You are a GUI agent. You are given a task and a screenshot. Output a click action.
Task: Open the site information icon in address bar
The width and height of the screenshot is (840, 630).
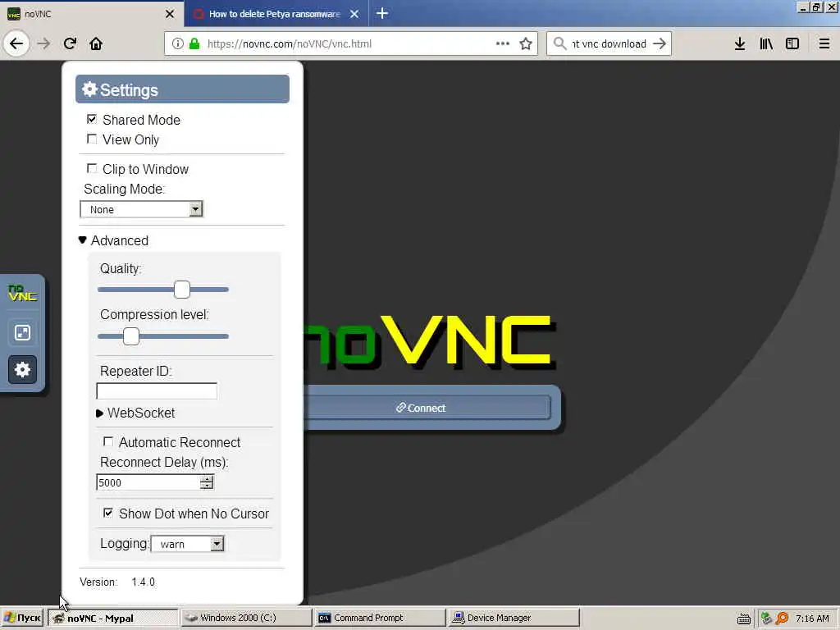pos(178,44)
